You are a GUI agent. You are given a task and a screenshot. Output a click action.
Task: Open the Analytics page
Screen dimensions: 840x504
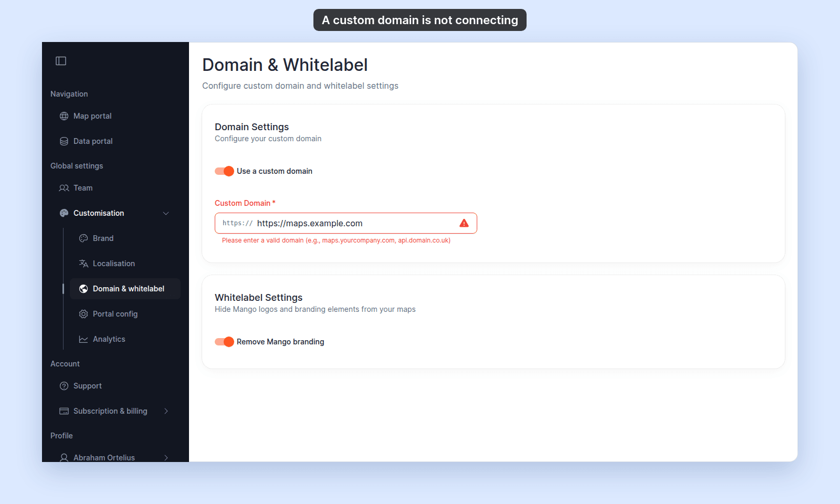(125, 339)
